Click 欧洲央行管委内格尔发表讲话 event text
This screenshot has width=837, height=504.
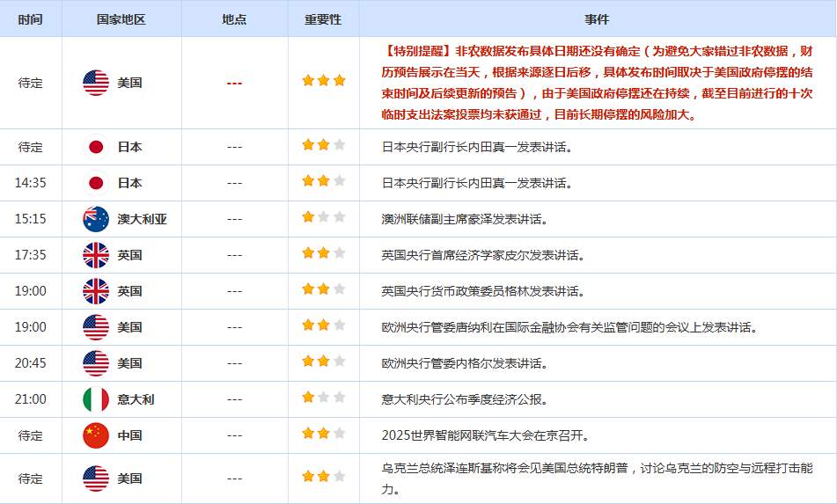point(465,363)
